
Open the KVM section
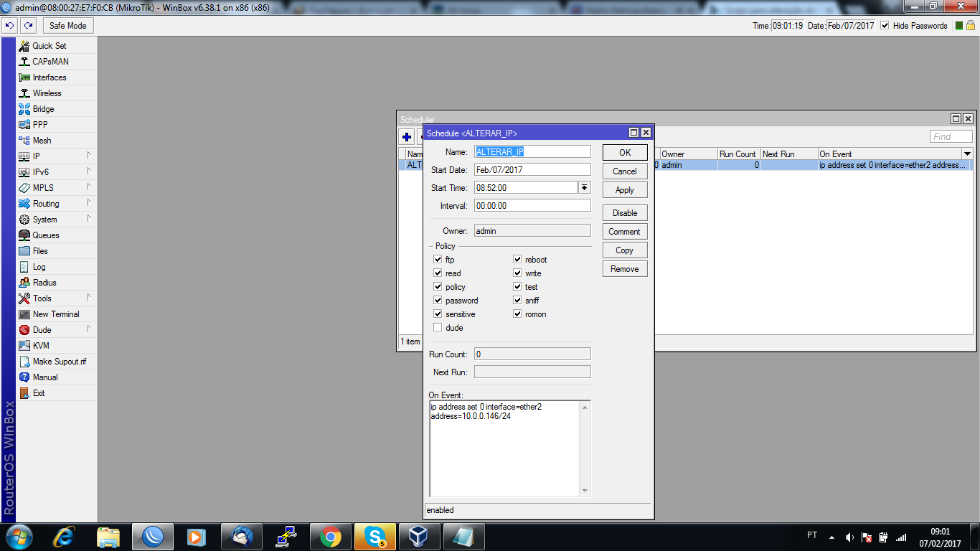pyautogui.click(x=41, y=345)
